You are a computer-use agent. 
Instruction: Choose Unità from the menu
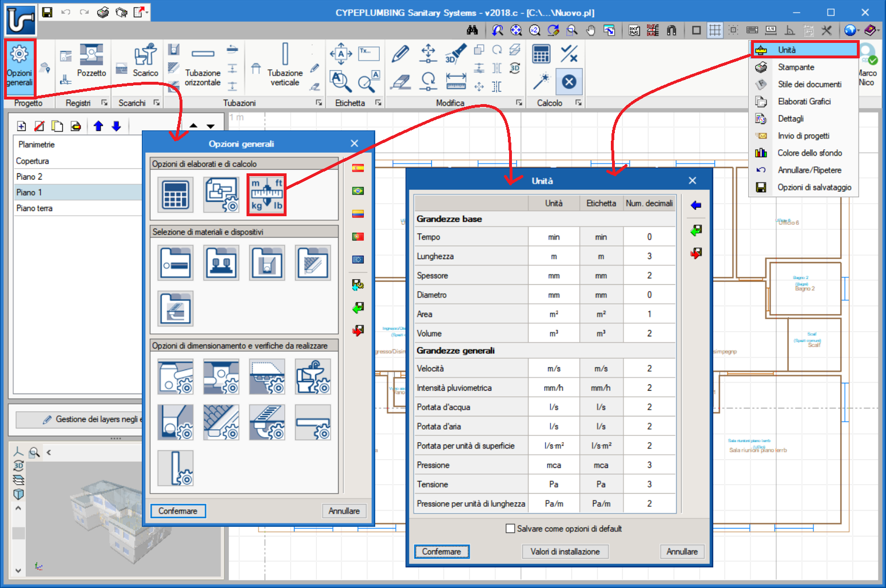tap(805, 50)
